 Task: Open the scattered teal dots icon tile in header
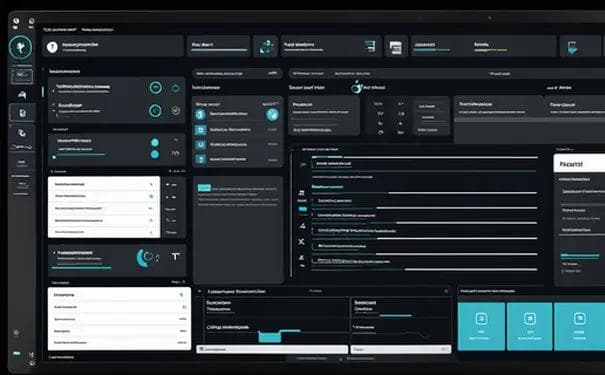[x=265, y=47]
